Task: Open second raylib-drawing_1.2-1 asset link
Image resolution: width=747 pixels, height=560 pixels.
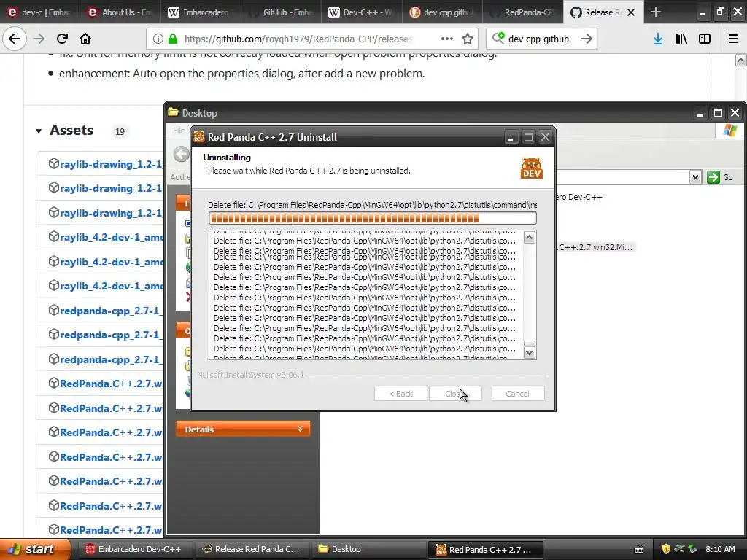Action: [x=111, y=189]
